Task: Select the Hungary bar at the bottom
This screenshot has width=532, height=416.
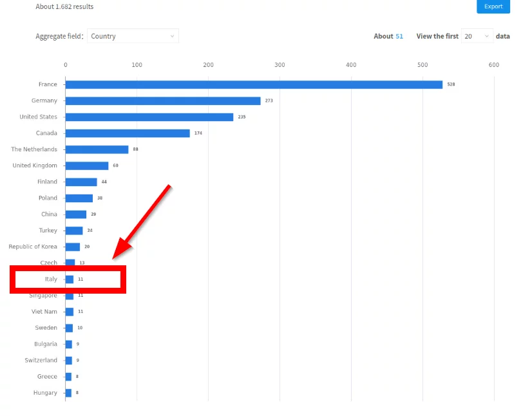Action: click(68, 393)
